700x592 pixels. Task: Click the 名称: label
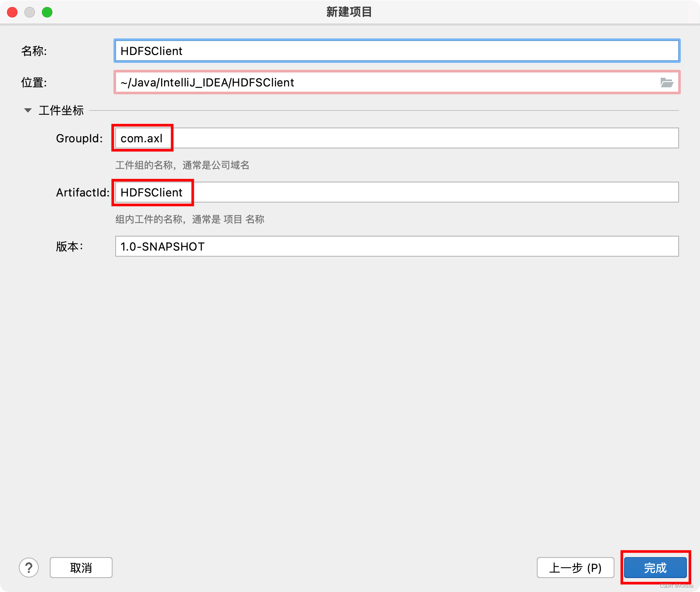(x=34, y=51)
